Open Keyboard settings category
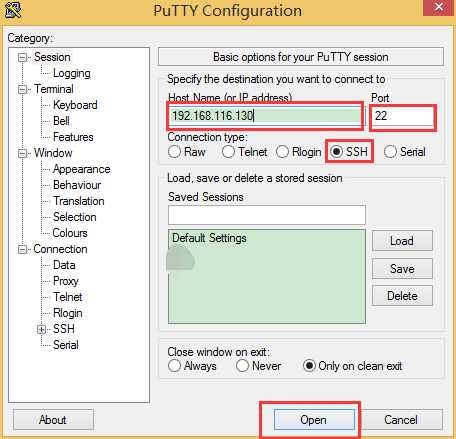Image resolution: width=456 pixels, height=439 pixels. coord(75,105)
